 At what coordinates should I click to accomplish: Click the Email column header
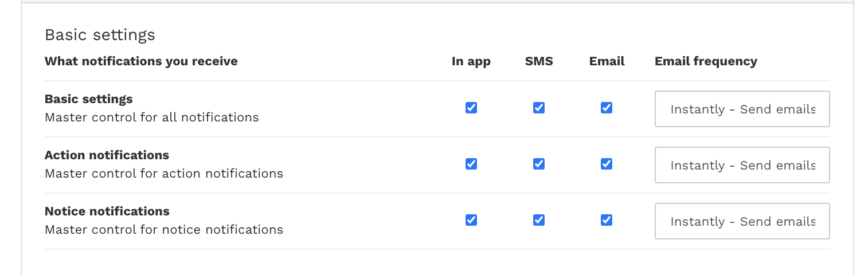coord(607,61)
